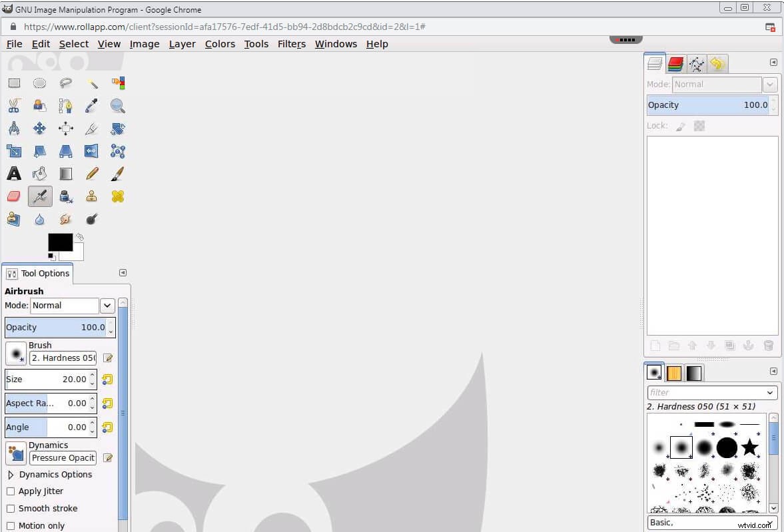Select the Move tool
Viewport: 784px width, 532px height.
click(x=40, y=129)
